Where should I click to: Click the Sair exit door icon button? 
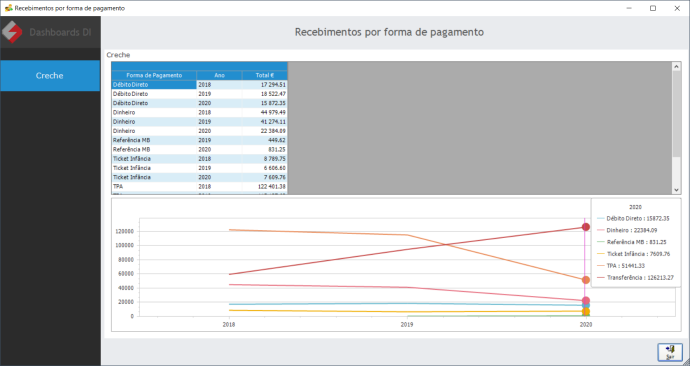670,352
